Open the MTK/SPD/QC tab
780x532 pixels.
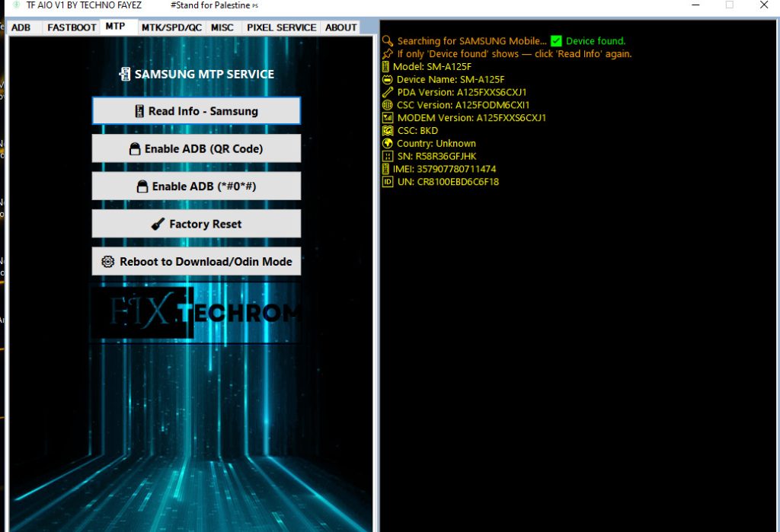click(171, 27)
